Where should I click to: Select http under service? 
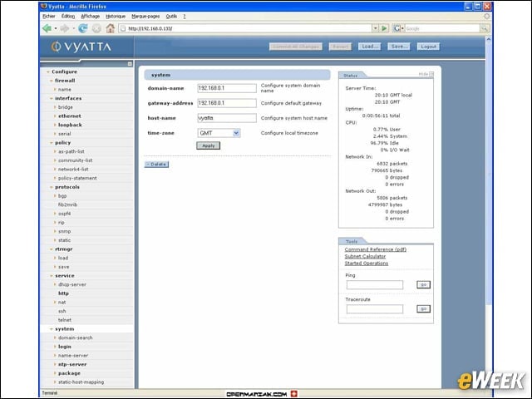(63, 293)
